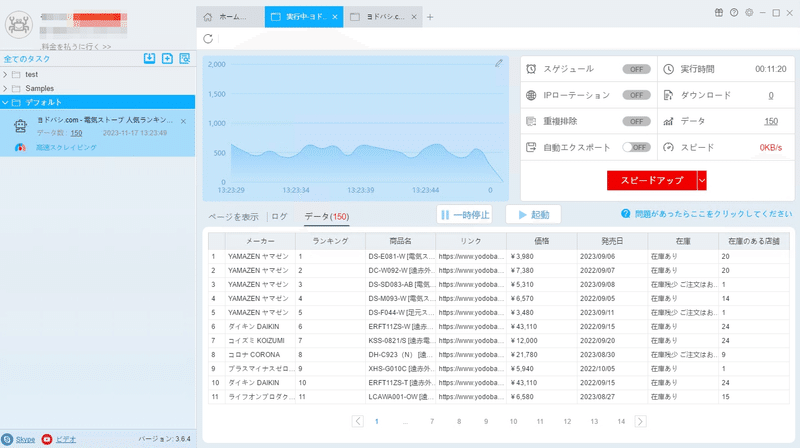This screenshot has width=800, height=448.
Task: Toggle the schedule OFF switch
Action: (x=636, y=69)
